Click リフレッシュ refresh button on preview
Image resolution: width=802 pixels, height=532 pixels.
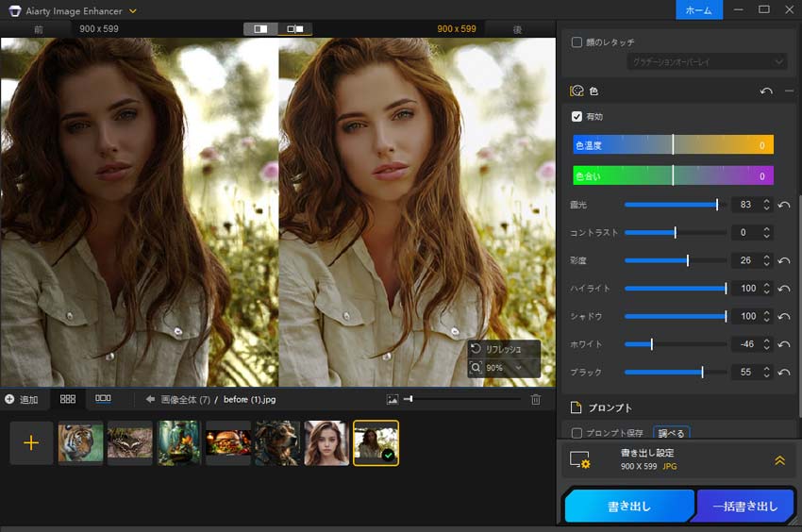(503, 349)
